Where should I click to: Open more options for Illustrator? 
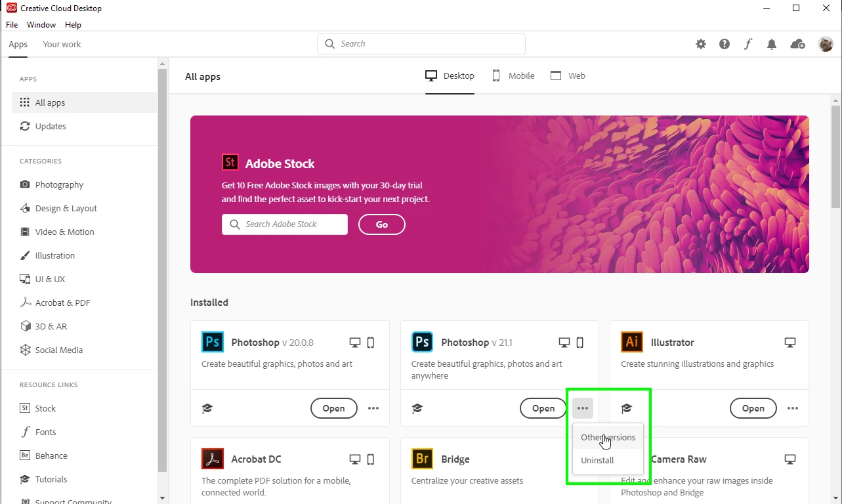coord(793,408)
